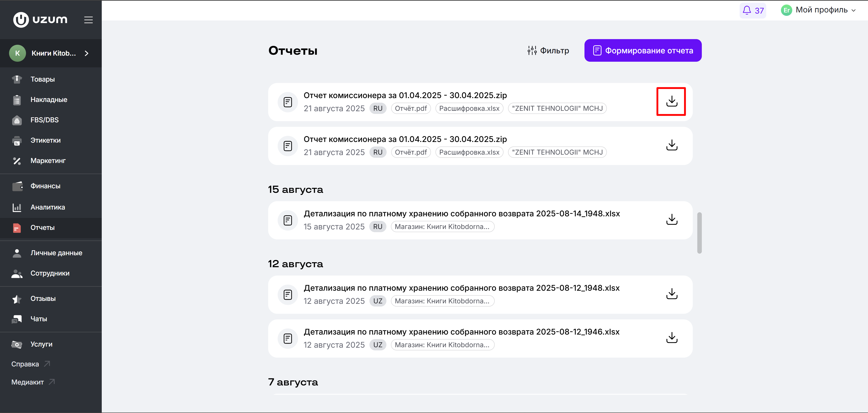
Task: Download the second commissioner report zip
Action: point(672,145)
